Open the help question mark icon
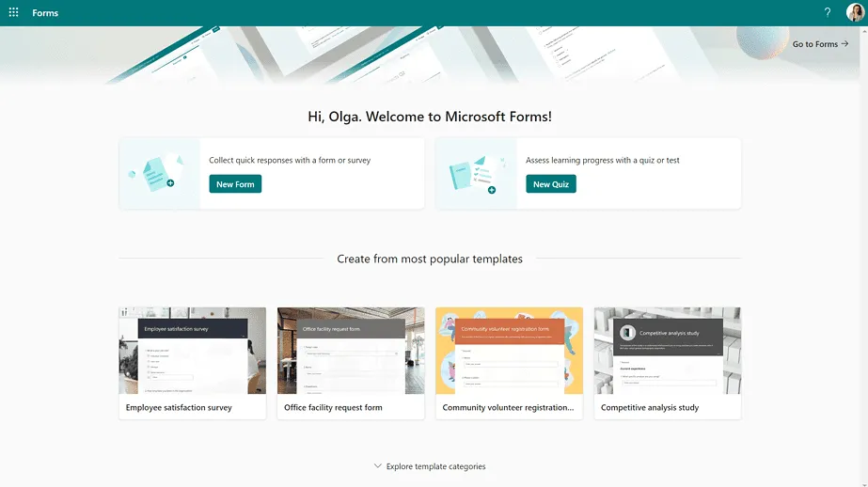Image resolution: width=868 pixels, height=487 pixels. (x=827, y=13)
